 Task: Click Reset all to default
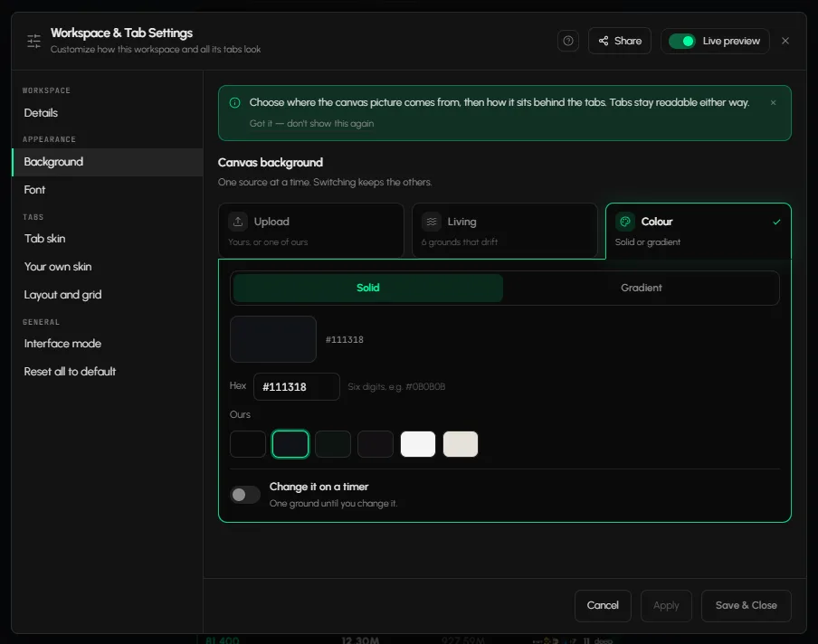point(107,372)
